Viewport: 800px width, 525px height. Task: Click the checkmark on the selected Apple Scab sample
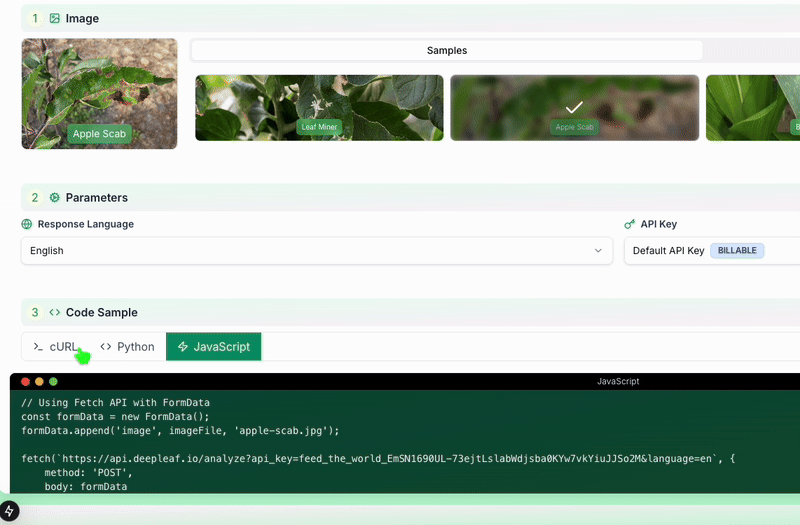(574, 107)
